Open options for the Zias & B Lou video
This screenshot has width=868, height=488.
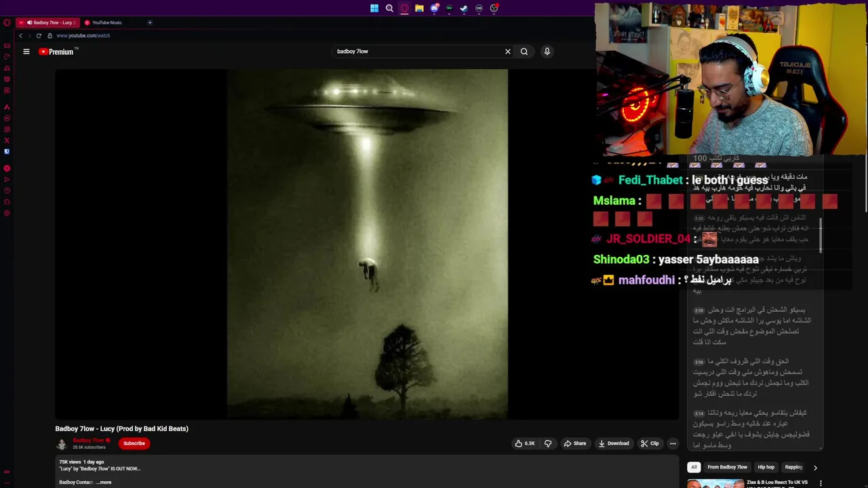tap(821, 483)
